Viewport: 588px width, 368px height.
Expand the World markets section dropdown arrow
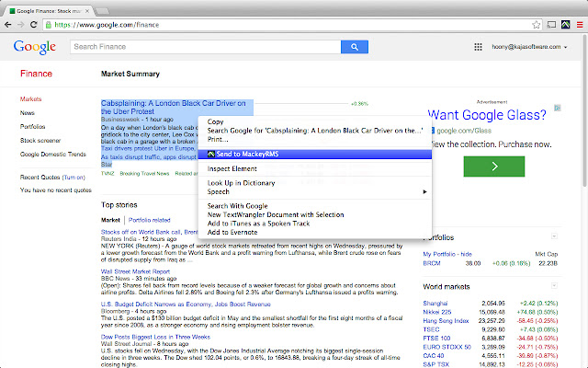(554, 286)
